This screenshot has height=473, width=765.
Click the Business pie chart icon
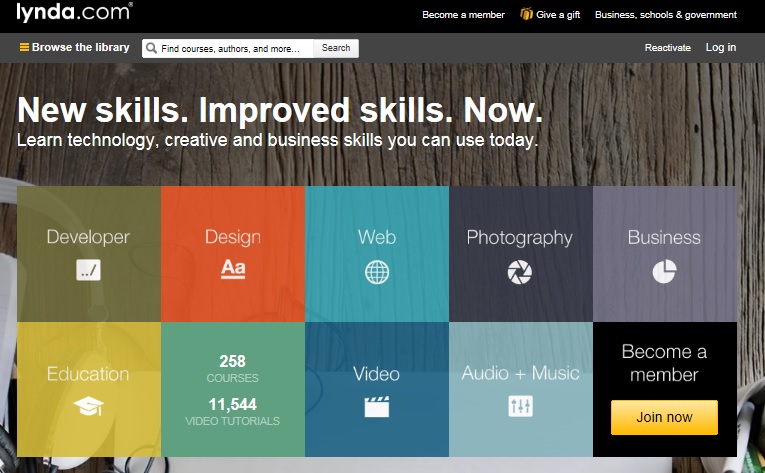click(x=665, y=271)
